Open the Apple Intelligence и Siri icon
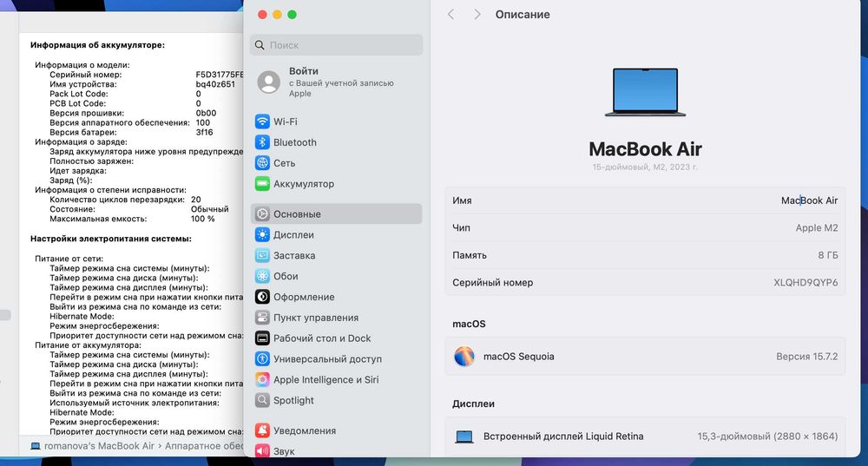The height and width of the screenshot is (466, 868). (x=262, y=380)
